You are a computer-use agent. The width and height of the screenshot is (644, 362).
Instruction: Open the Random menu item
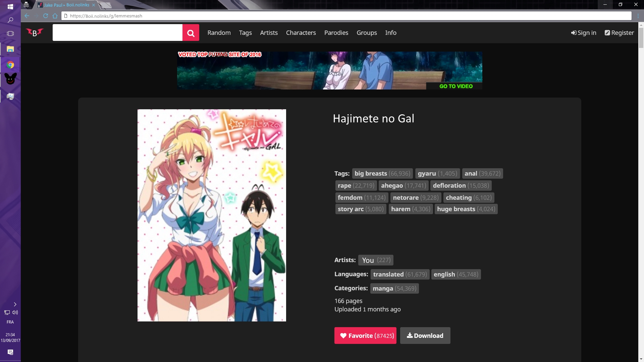click(x=219, y=33)
